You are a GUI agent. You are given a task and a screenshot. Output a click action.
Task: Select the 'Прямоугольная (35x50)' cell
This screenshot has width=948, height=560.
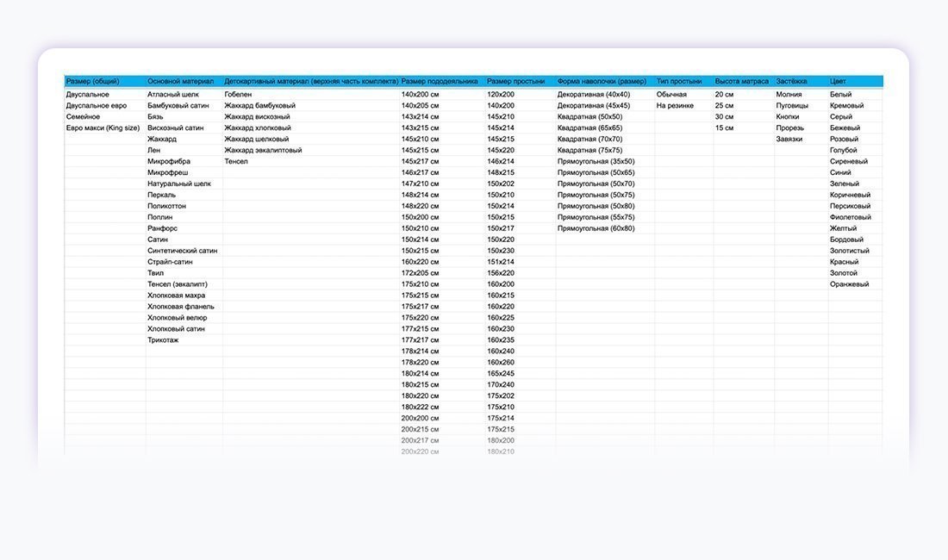tap(596, 161)
